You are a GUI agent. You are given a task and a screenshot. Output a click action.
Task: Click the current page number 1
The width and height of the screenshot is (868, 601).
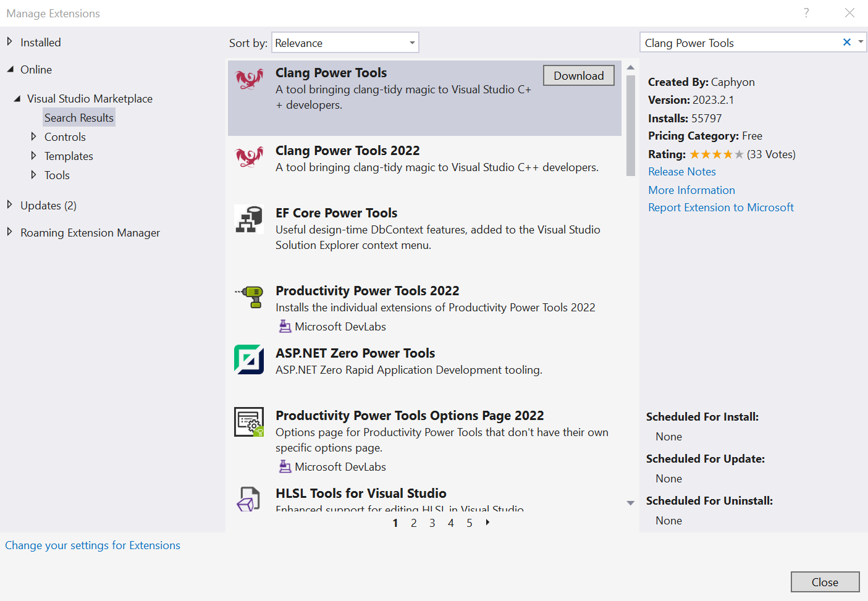(x=395, y=523)
